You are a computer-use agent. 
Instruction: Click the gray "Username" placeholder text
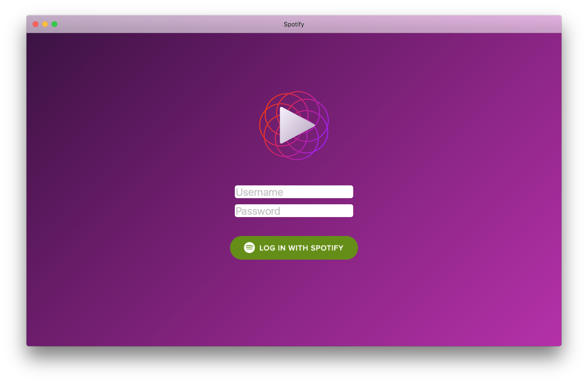point(259,192)
